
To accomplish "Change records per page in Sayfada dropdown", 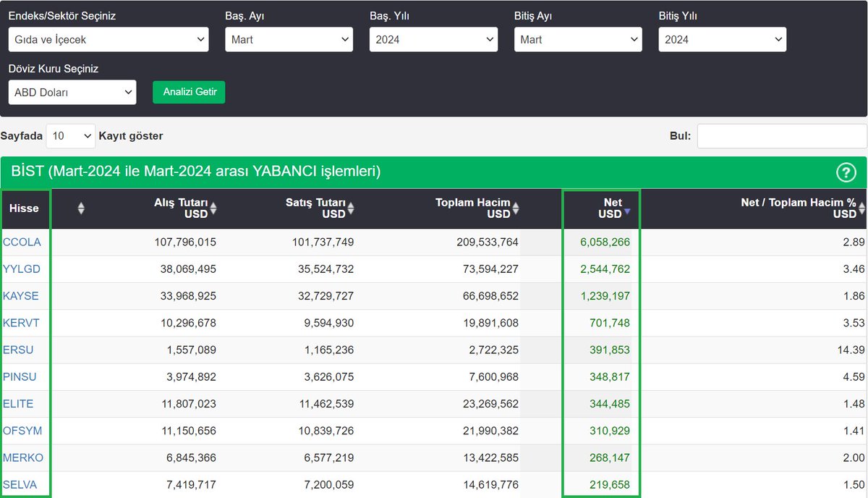I will tap(69, 136).
